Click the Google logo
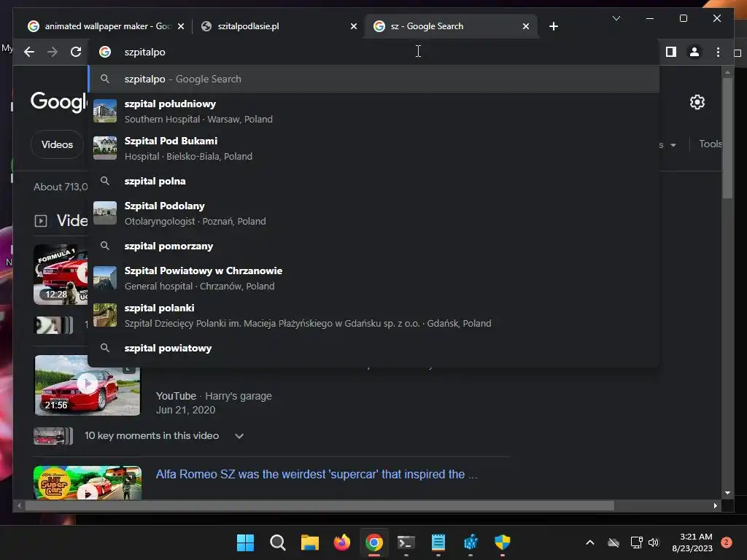Viewport: 747px width, 560px height. (59, 101)
